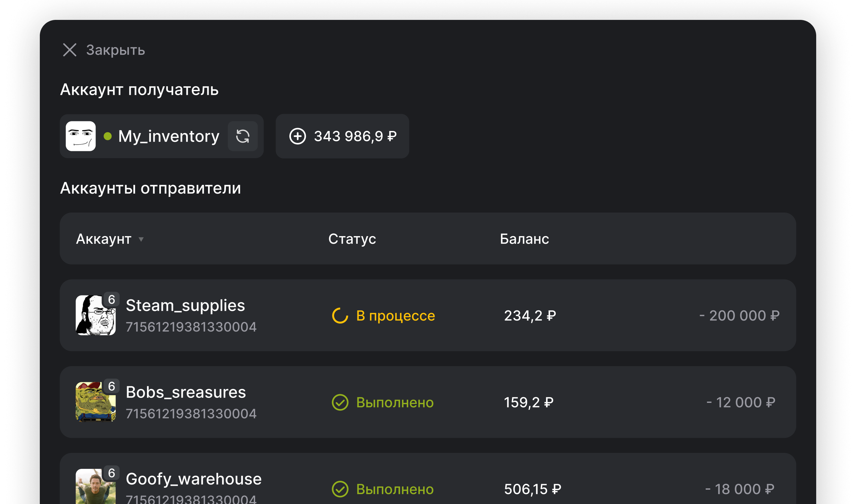Click the Баланс column header
856x504 pixels.
[x=524, y=239]
